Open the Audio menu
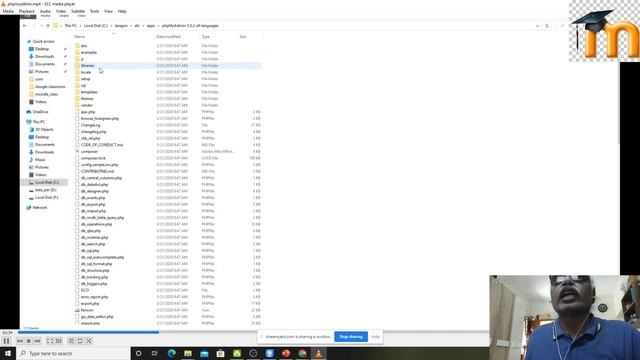640x360 pixels. (45, 11)
